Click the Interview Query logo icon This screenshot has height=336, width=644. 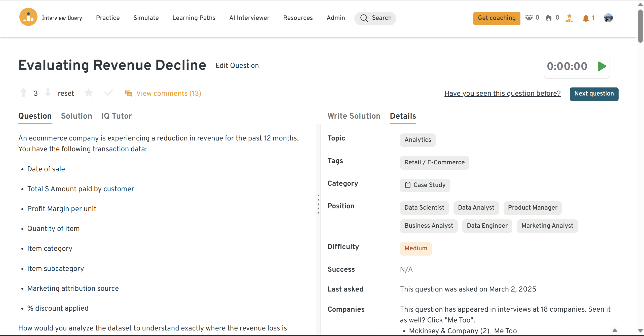tap(28, 17)
